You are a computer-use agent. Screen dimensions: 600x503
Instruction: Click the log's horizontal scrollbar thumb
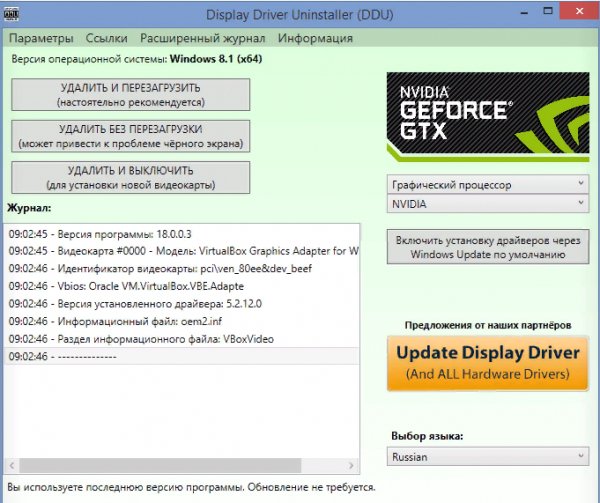[x=160, y=466]
